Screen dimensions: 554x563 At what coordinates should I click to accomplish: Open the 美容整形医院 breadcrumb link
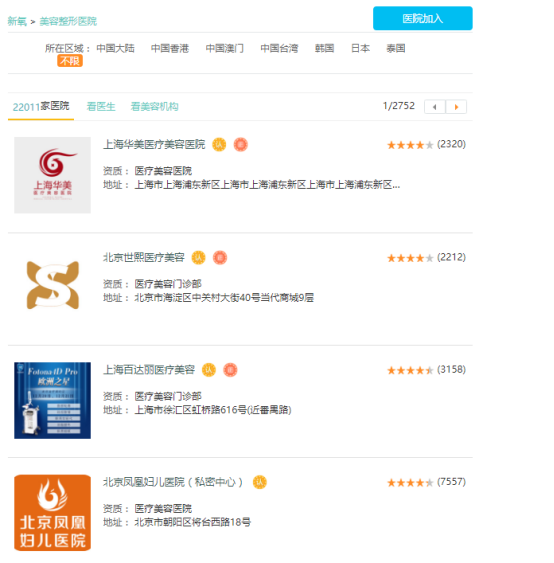point(68,22)
